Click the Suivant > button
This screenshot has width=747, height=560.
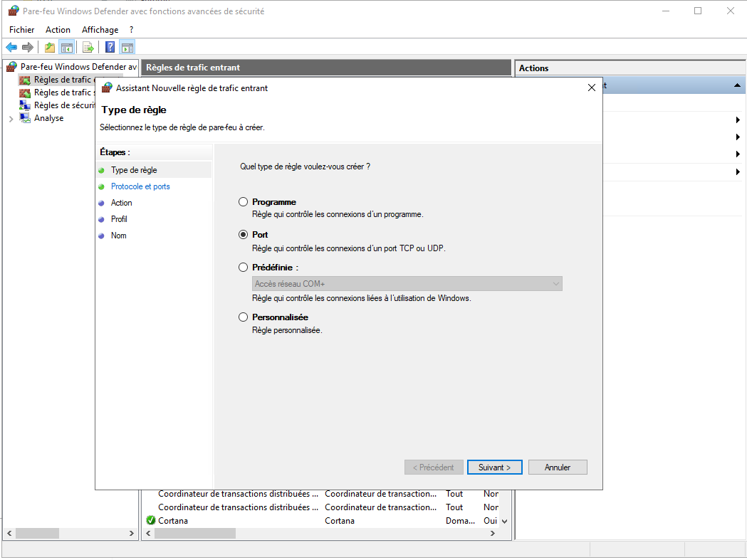[x=494, y=467]
